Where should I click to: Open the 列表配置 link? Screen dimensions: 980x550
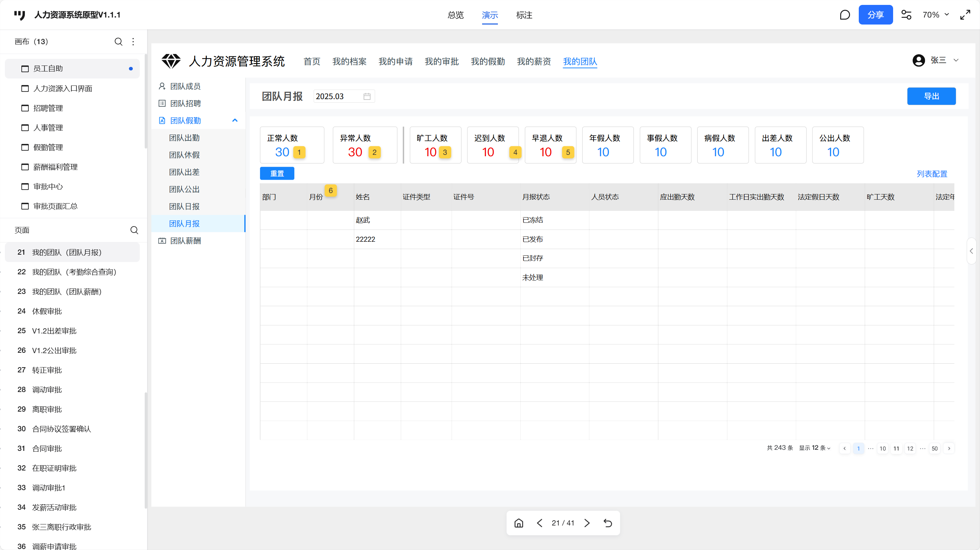pos(932,174)
